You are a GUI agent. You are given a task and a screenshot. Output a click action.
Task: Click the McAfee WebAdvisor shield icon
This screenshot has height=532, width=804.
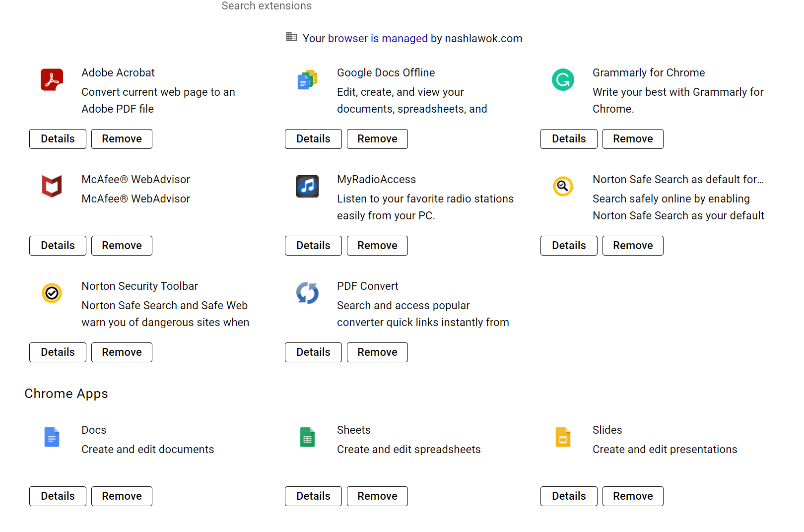[52, 187]
